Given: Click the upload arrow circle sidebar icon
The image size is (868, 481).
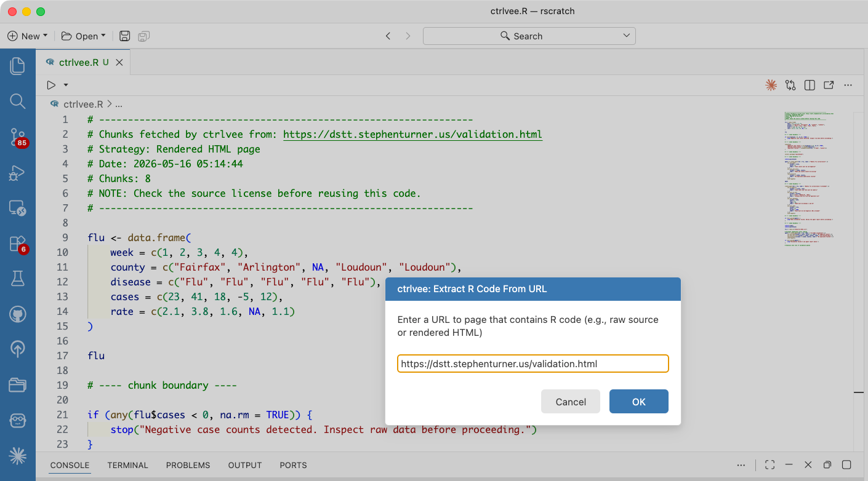Looking at the screenshot, I should [x=17, y=349].
